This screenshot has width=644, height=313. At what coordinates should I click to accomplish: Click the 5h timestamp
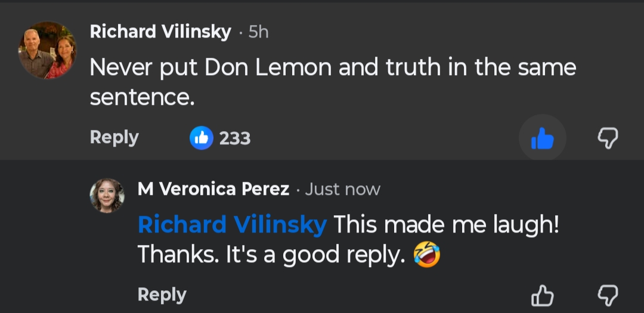(259, 32)
